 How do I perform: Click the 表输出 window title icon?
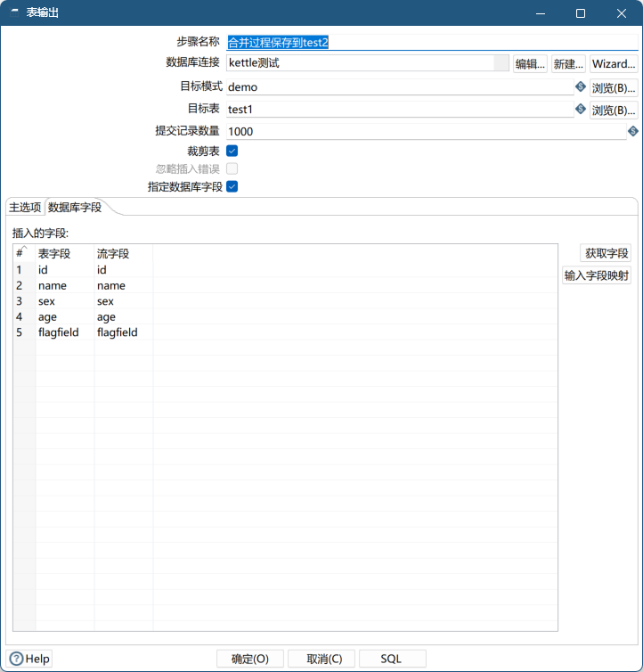[14, 13]
